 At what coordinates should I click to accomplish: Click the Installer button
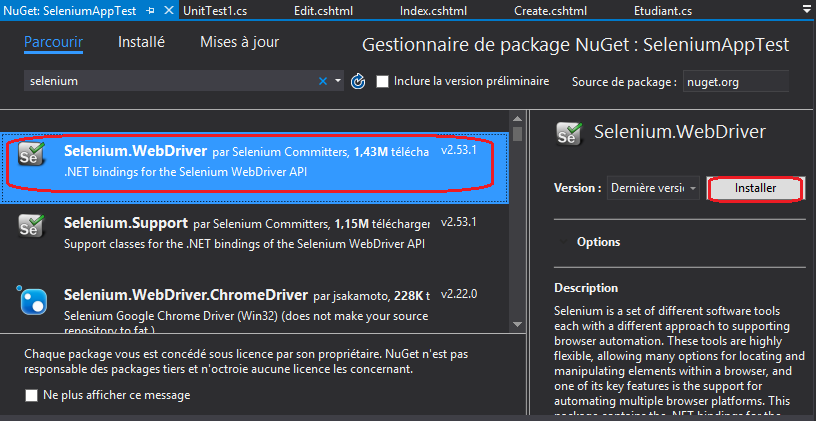(x=755, y=188)
